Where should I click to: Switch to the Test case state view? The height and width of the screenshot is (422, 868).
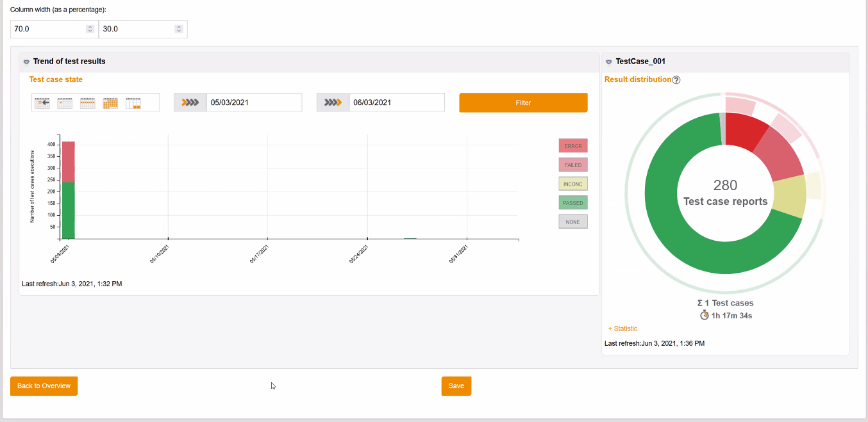coord(55,79)
